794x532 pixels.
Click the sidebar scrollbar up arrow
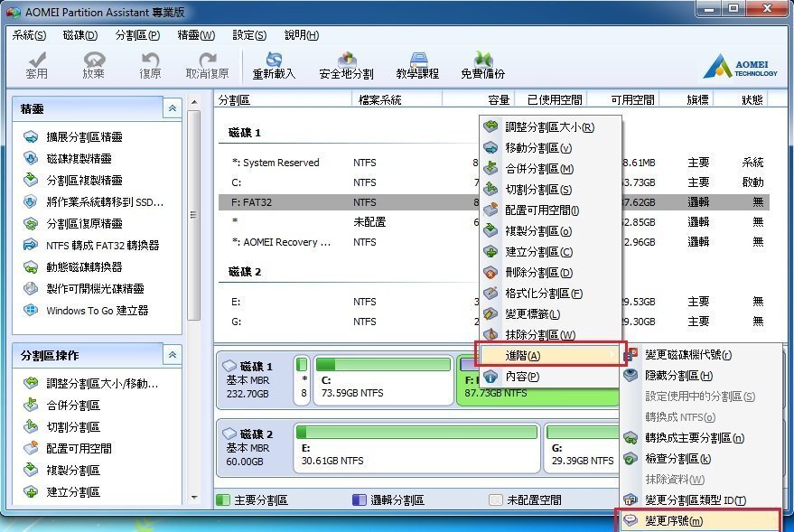point(194,102)
